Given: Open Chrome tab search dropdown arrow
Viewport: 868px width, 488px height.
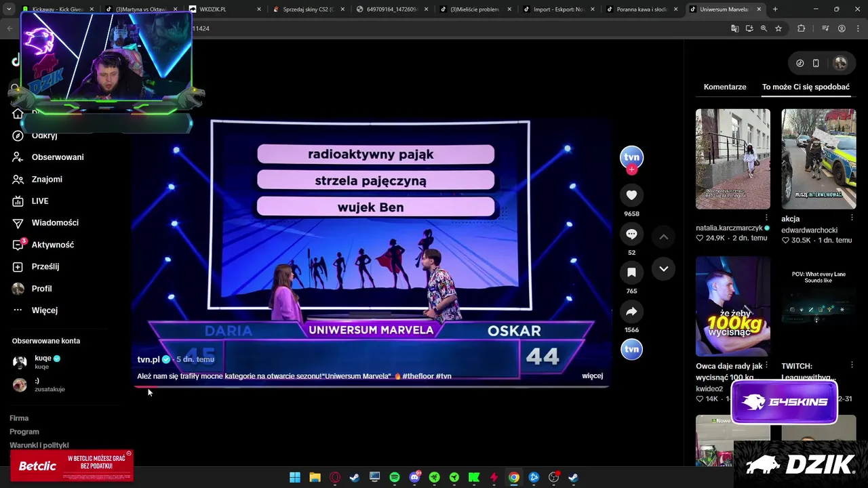Looking at the screenshot, I should [x=9, y=9].
